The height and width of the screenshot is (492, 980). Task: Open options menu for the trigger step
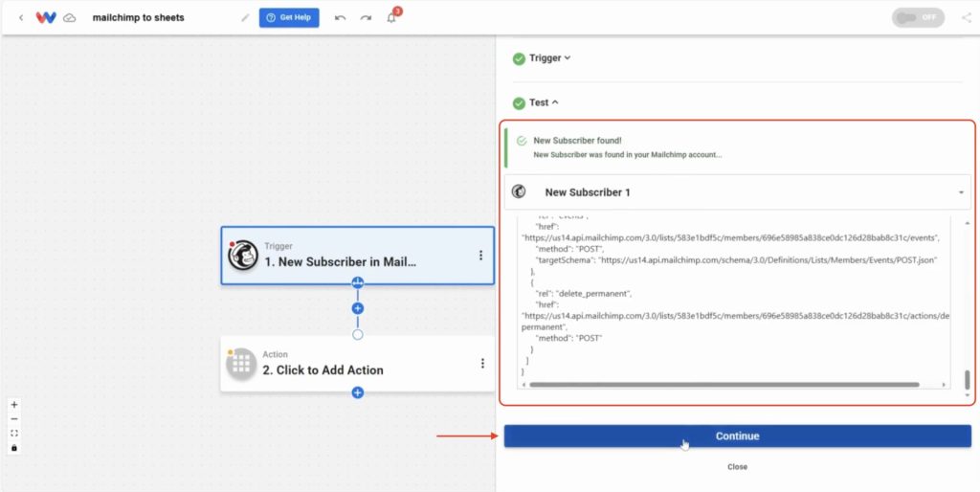point(480,255)
